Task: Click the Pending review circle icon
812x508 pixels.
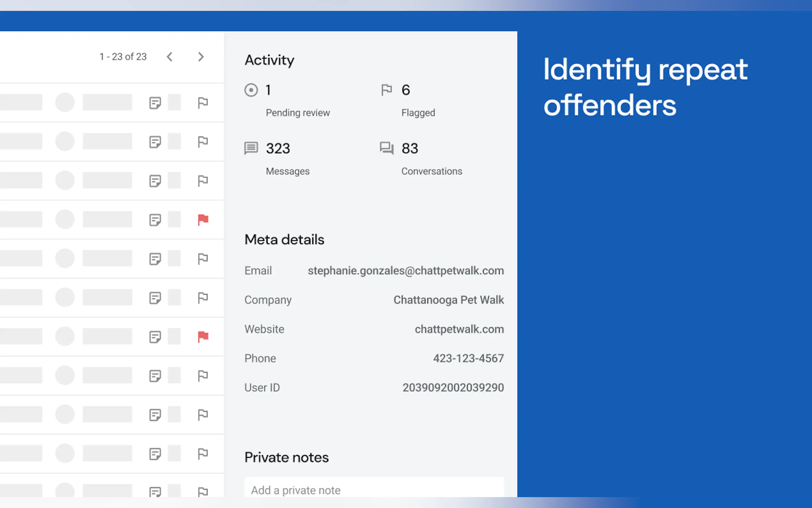Action: [x=251, y=90]
